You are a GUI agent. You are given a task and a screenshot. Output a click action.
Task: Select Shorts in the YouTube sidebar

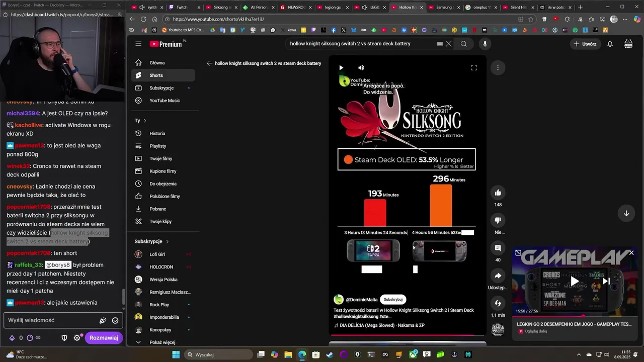pyautogui.click(x=163, y=75)
